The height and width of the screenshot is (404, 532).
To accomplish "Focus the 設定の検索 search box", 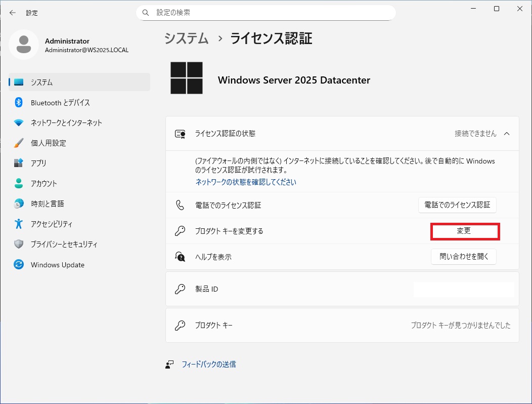I will click(x=266, y=13).
